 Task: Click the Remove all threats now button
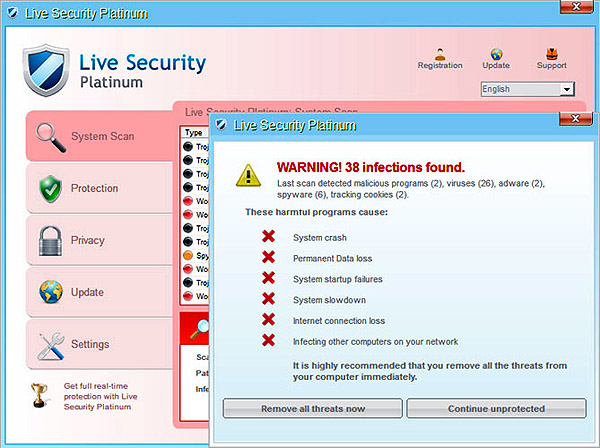pos(313,409)
